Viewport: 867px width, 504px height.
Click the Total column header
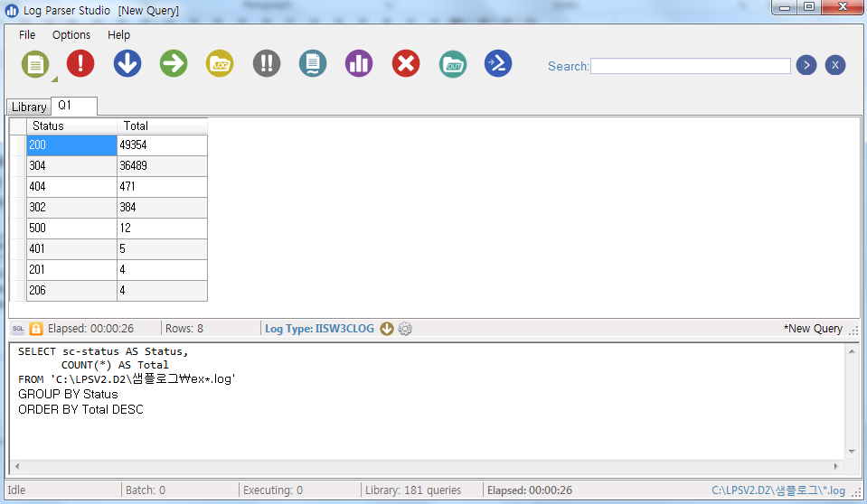(x=162, y=126)
